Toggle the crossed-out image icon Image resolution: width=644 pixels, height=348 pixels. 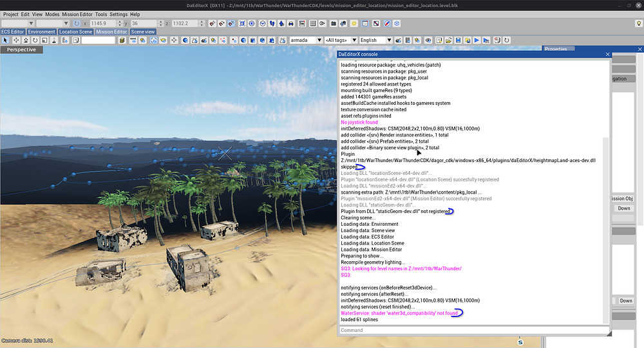click(376, 23)
